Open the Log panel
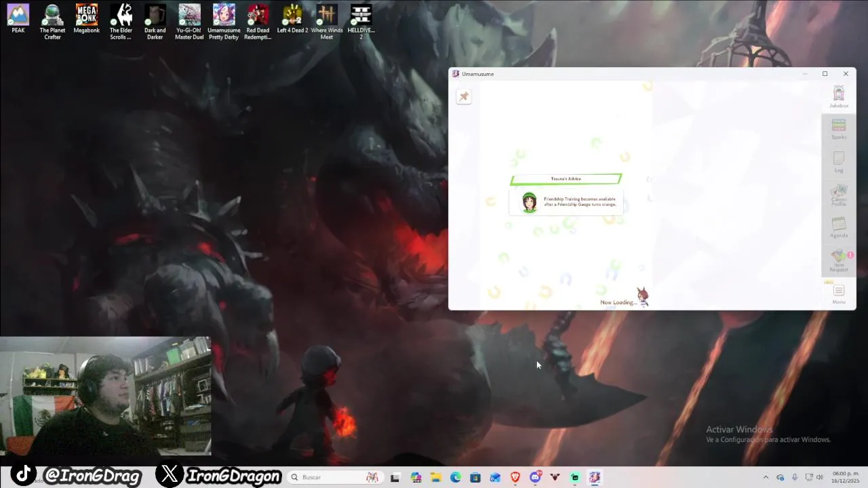This screenshot has width=868, height=488. [x=839, y=162]
